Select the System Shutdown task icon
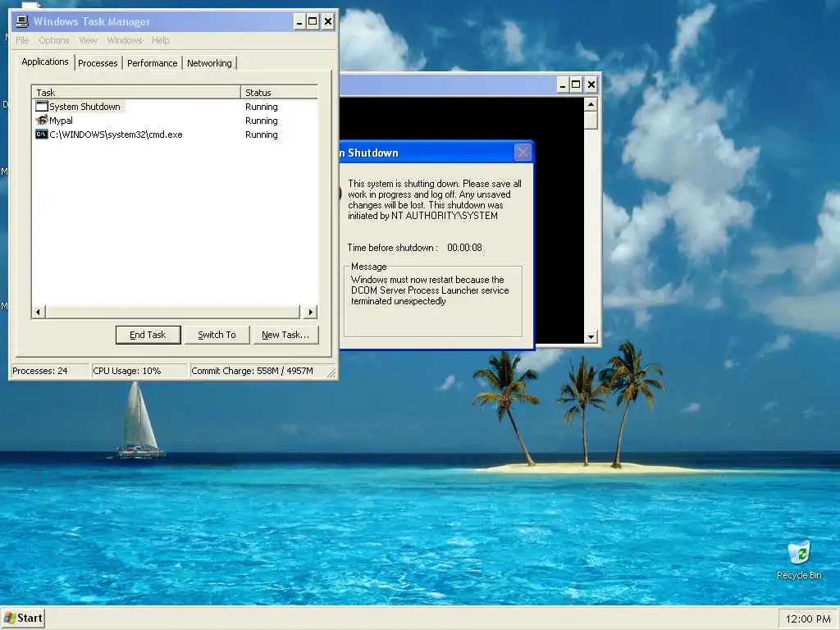Image resolution: width=840 pixels, height=630 pixels. click(x=42, y=106)
